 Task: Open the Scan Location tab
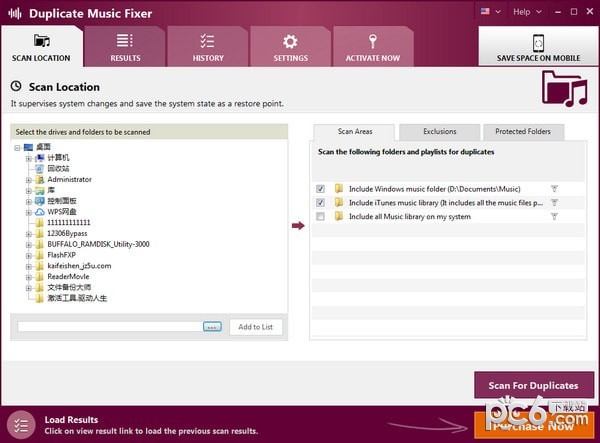[x=41, y=47]
